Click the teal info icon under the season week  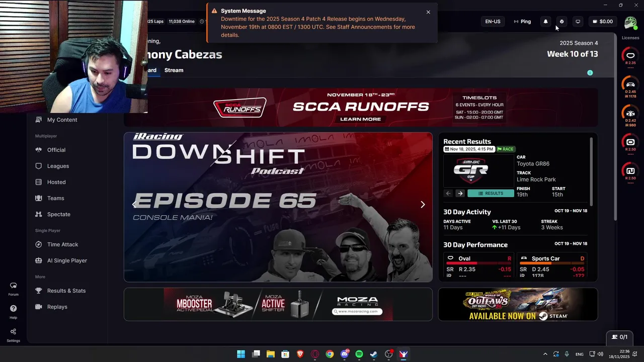click(590, 73)
